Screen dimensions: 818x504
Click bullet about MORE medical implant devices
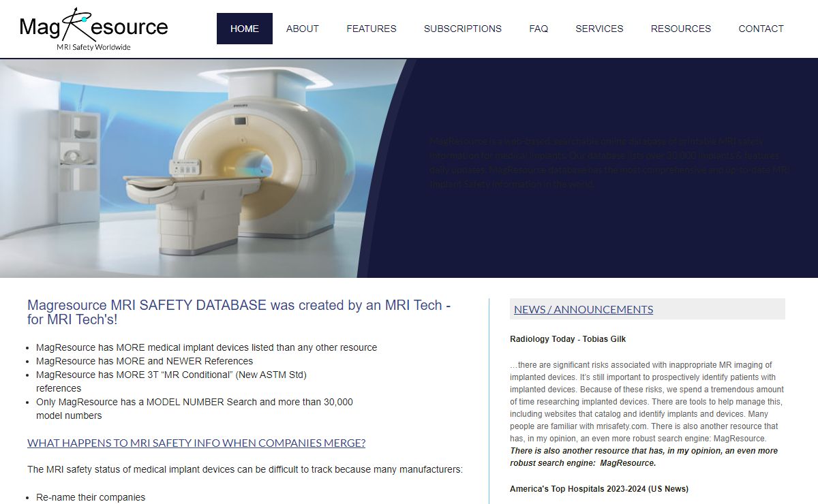[x=207, y=347]
